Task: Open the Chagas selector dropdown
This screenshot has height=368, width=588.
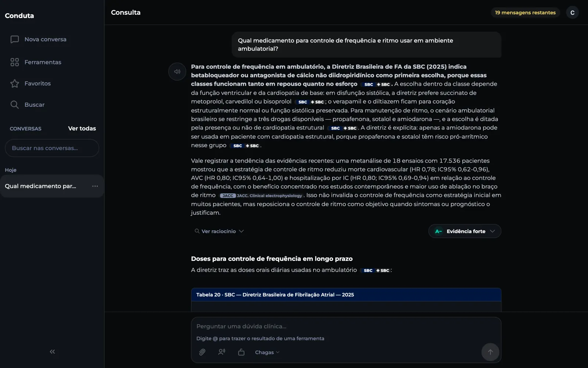Action: tap(267, 352)
